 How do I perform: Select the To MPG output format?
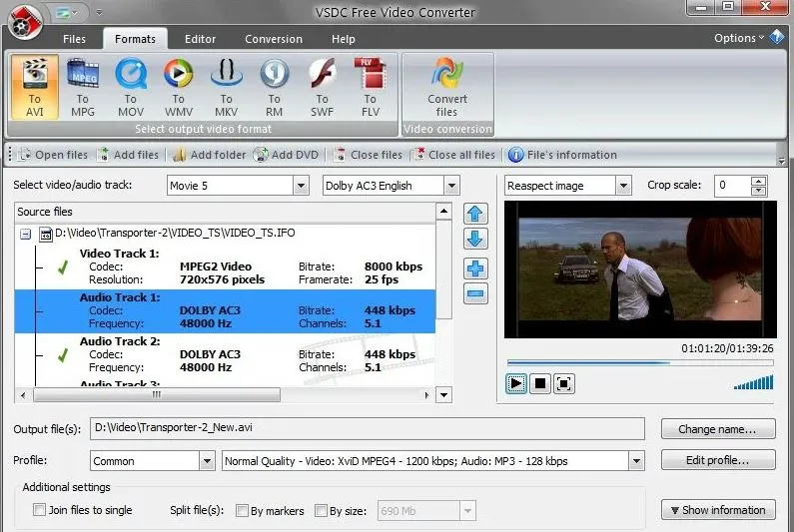tap(83, 87)
